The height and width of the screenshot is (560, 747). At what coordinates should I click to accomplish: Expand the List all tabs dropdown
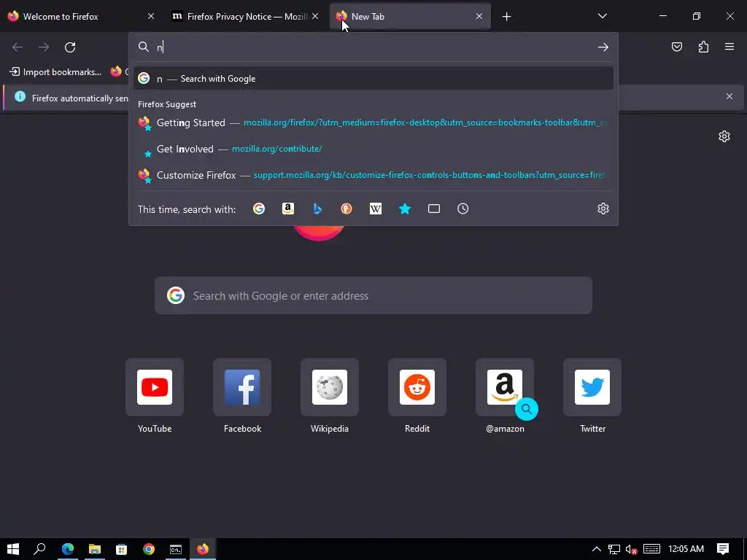[x=602, y=16]
